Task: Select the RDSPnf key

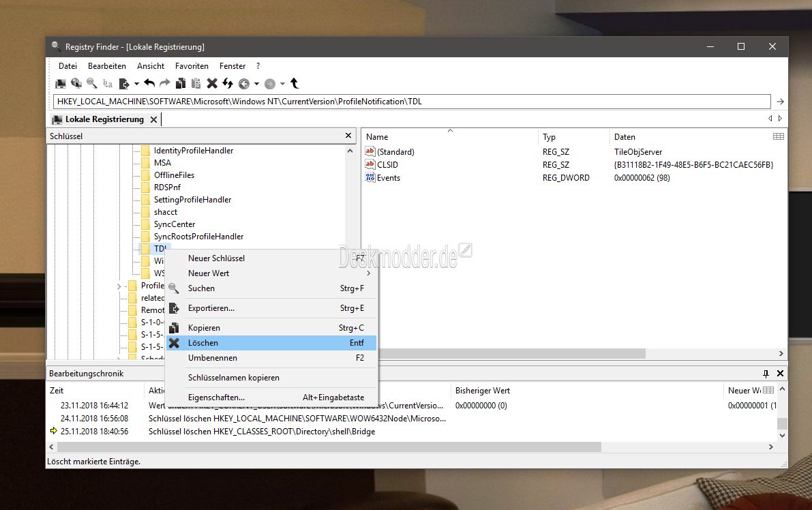Action: pyautogui.click(x=167, y=187)
